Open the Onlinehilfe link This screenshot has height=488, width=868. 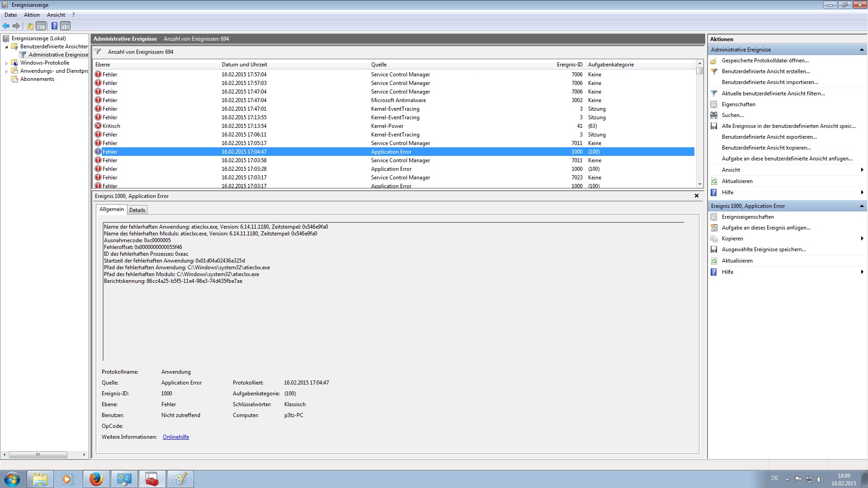pyautogui.click(x=176, y=437)
